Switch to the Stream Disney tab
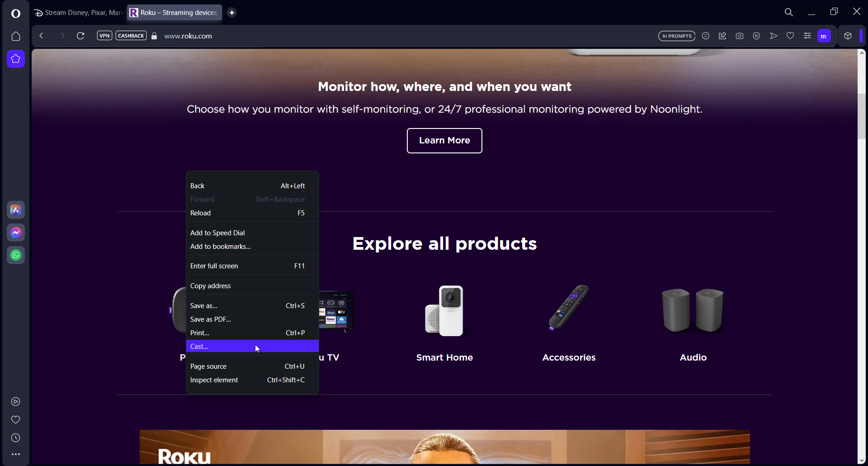This screenshot has height=466, width=868. point(79,13)
